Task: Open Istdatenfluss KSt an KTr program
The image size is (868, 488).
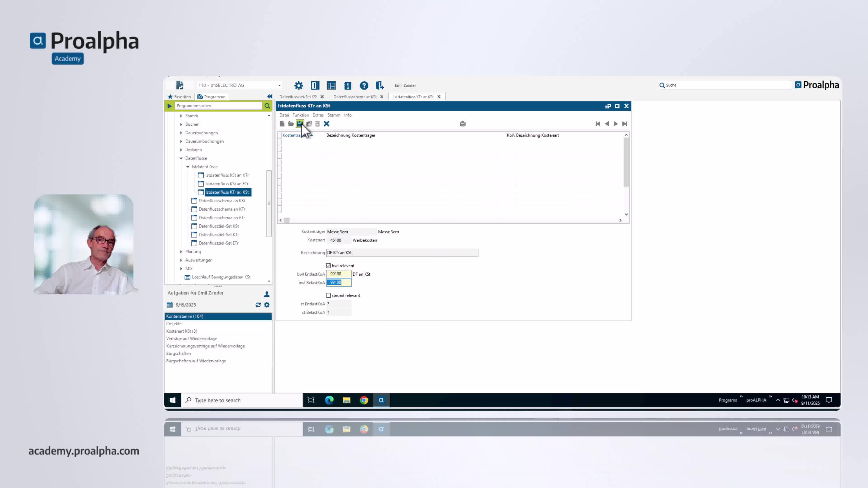Action: pos(227,175)
